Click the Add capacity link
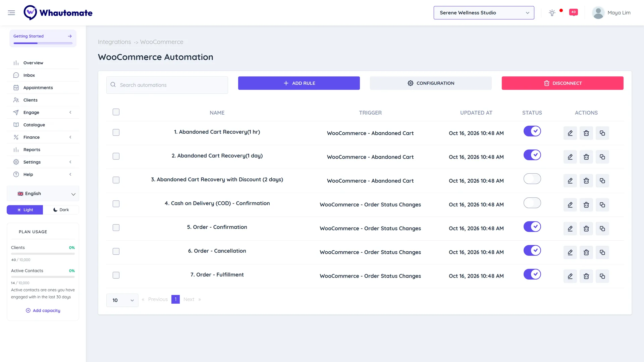This screenshot has height=362, width=644. [x=43, y=310]
